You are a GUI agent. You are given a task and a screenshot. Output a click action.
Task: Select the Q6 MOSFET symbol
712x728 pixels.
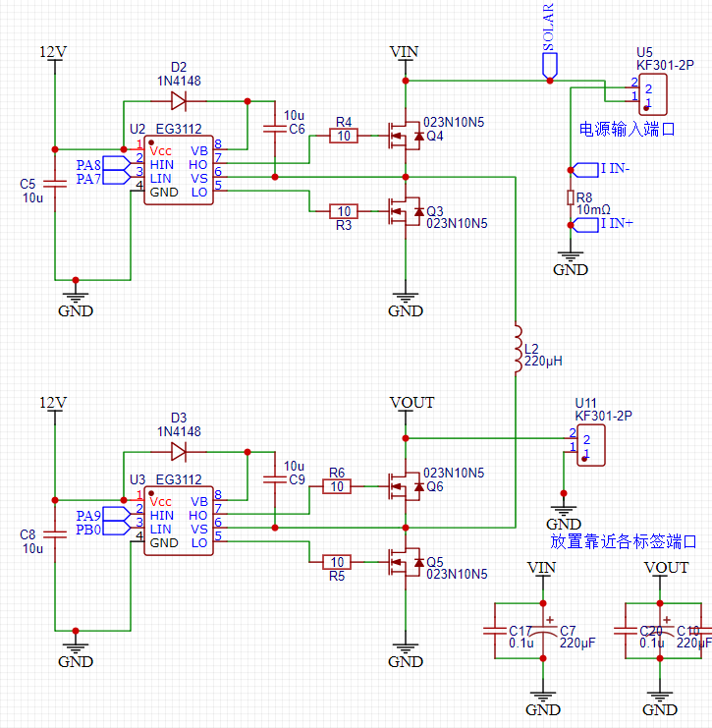pyautogui.click(x=407, y=486)
